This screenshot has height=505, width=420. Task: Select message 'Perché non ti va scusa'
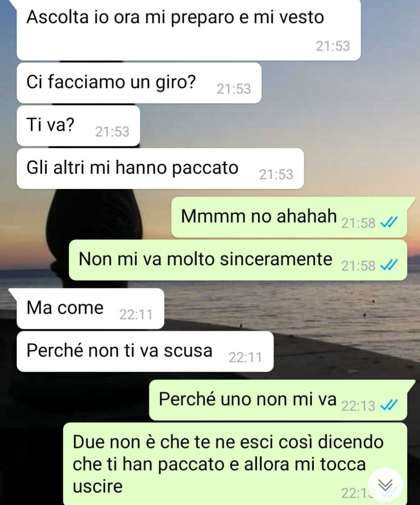(x=145, y=351)
